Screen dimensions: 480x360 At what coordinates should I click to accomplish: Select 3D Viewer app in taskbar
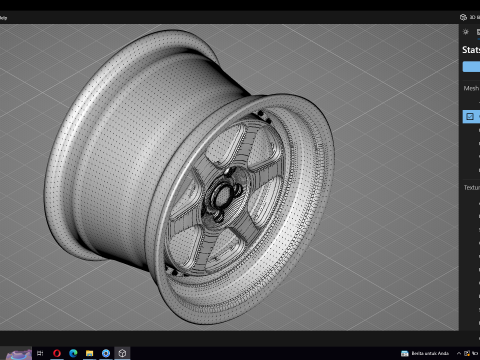122,353
